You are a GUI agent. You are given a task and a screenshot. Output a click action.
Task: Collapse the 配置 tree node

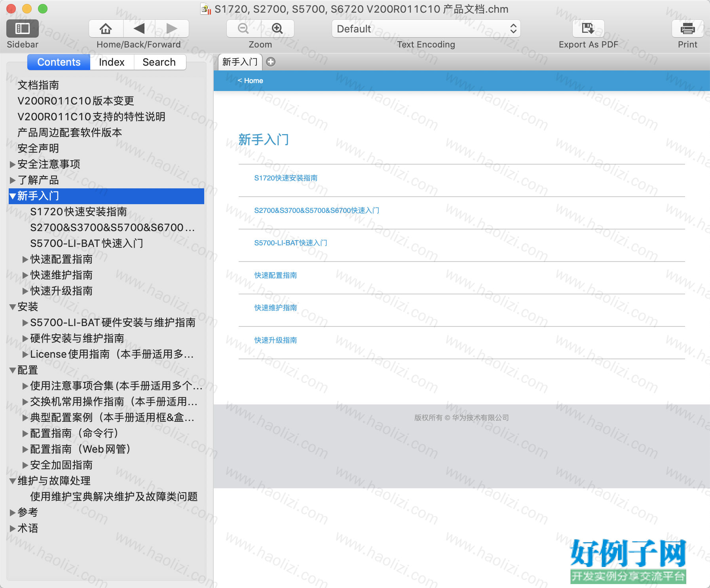pyautogui.click(x=13, y=370)
